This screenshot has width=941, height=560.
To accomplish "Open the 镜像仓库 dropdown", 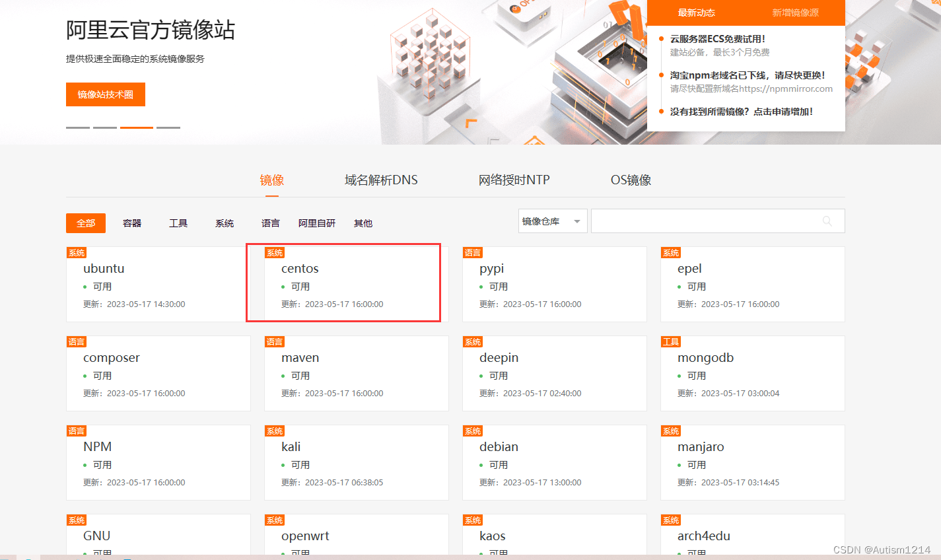I will tap(553, 221).
